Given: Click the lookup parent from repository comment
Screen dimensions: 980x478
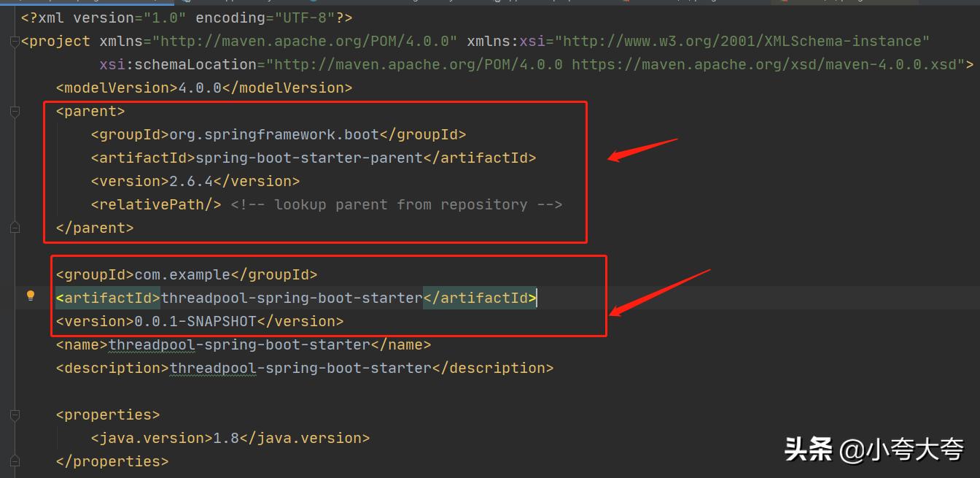Looking at the screenshot, I should click(x=397, y=204).
